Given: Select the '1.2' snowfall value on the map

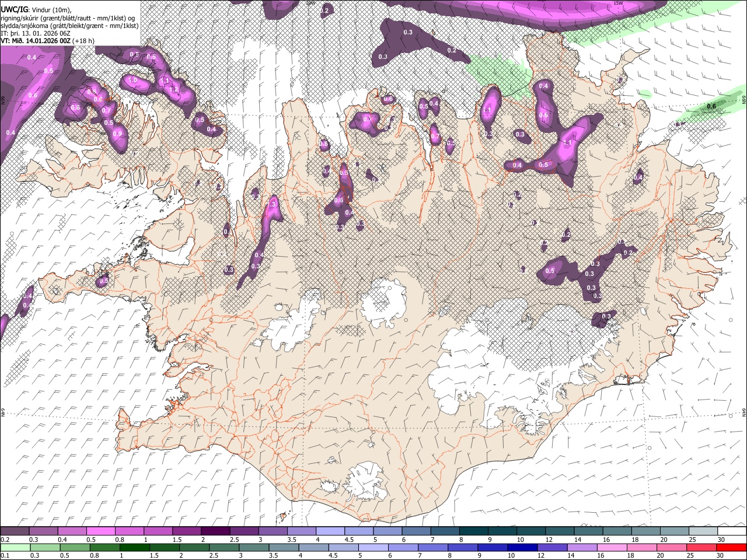Looking at the screenshot, I should pos(173,89).
